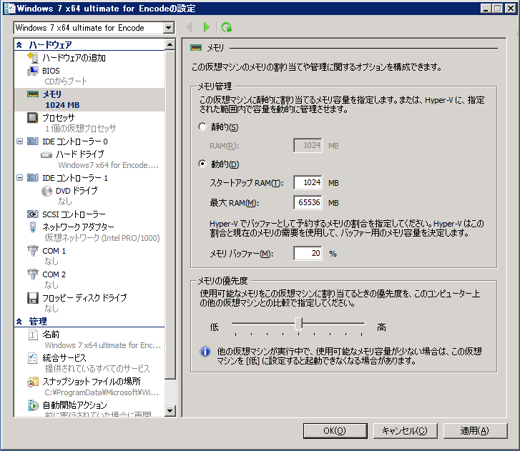Click the IDE コントローラー 1 icon
520x451 pixels.
33,178
